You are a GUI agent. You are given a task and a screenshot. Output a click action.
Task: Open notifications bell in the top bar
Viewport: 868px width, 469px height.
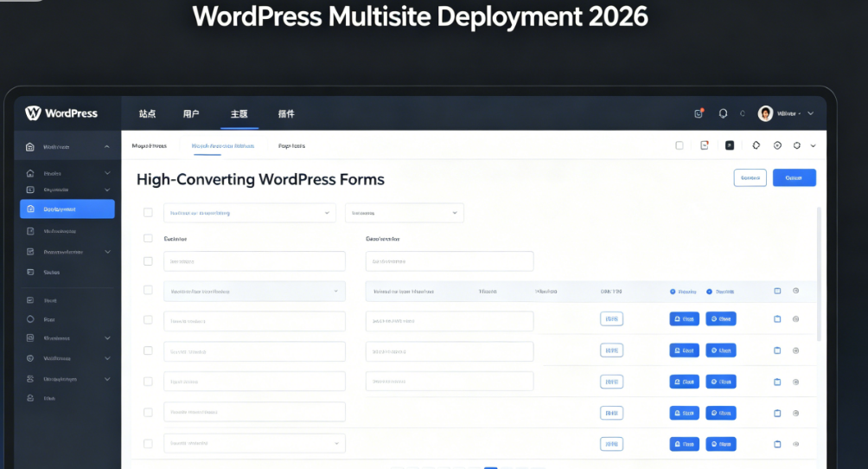(x=723, y=113)
